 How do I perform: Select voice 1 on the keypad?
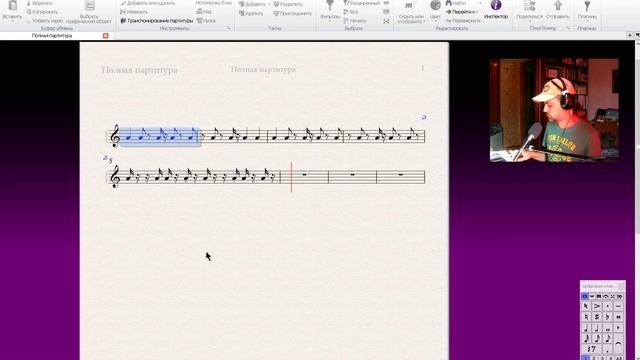tap(585, 358)
